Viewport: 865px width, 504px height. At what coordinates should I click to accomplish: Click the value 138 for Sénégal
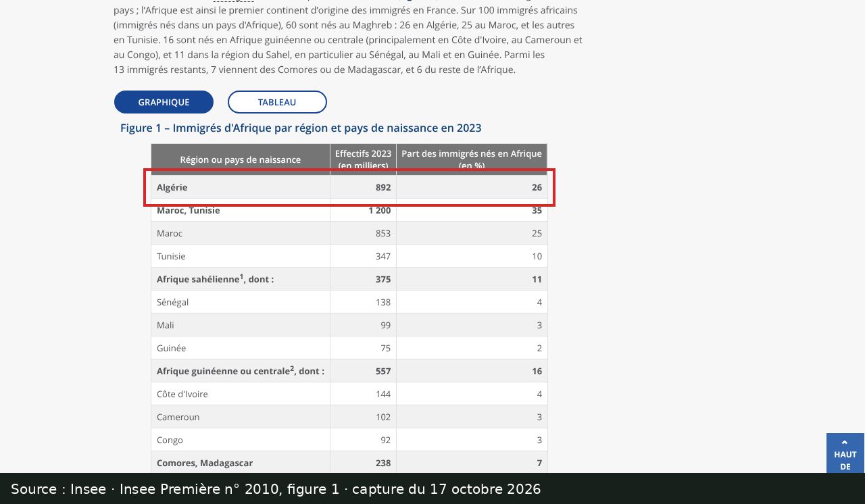pos(383,302)
